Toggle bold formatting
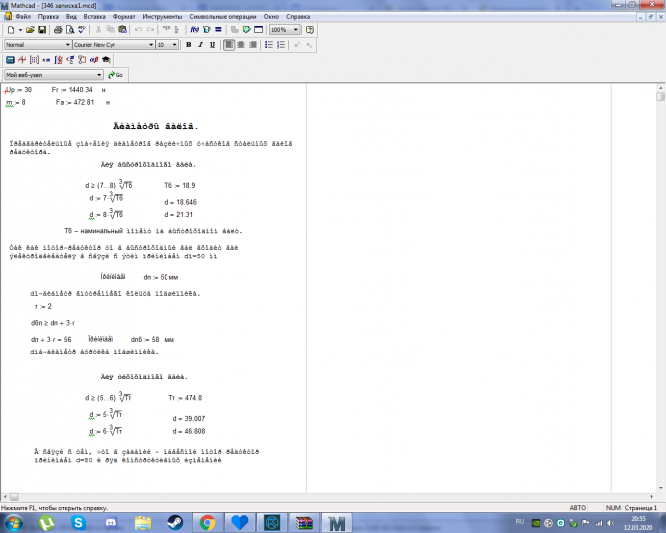Viewport: 666px width, 533px height. 189,45
